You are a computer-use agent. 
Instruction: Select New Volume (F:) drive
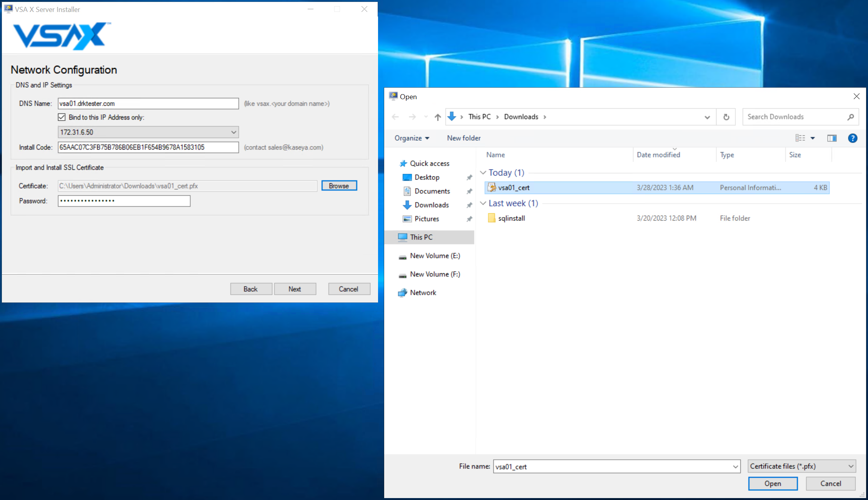click(435, 274)
